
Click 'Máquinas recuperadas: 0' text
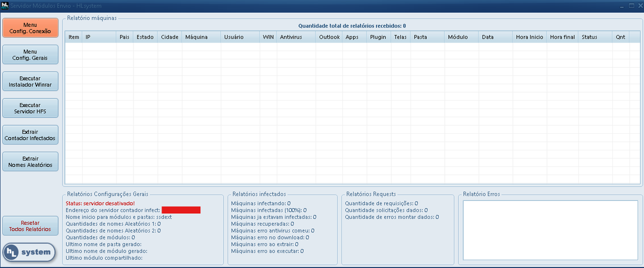coord(262,223)
